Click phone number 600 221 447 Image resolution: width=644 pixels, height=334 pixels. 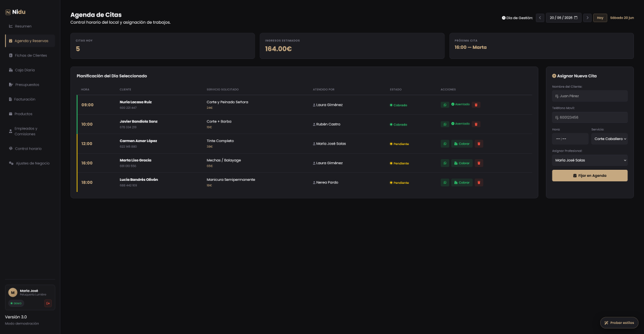(128, 108)
